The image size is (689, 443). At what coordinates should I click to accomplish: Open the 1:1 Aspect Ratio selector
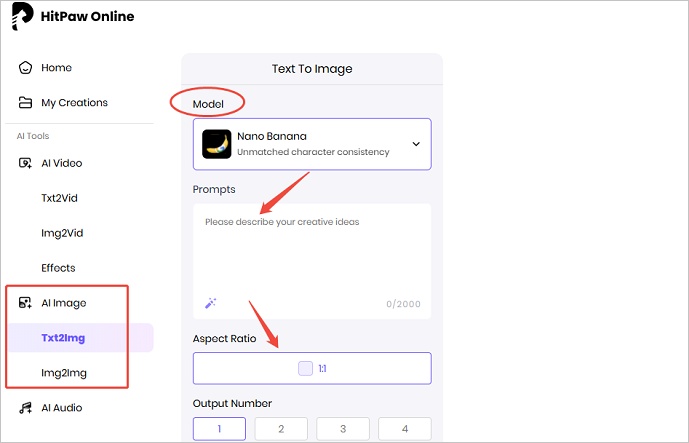pyautogui.click(x=312, y=368)
